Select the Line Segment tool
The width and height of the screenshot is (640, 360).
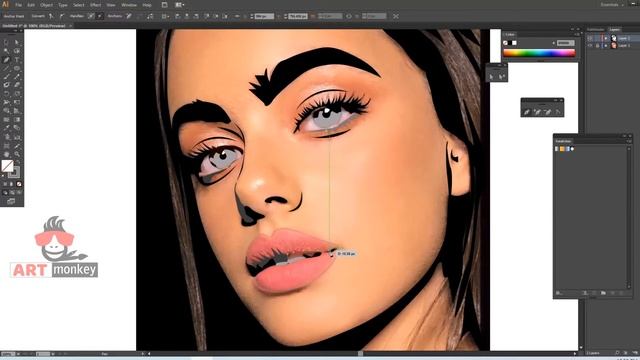coord(6,68)
